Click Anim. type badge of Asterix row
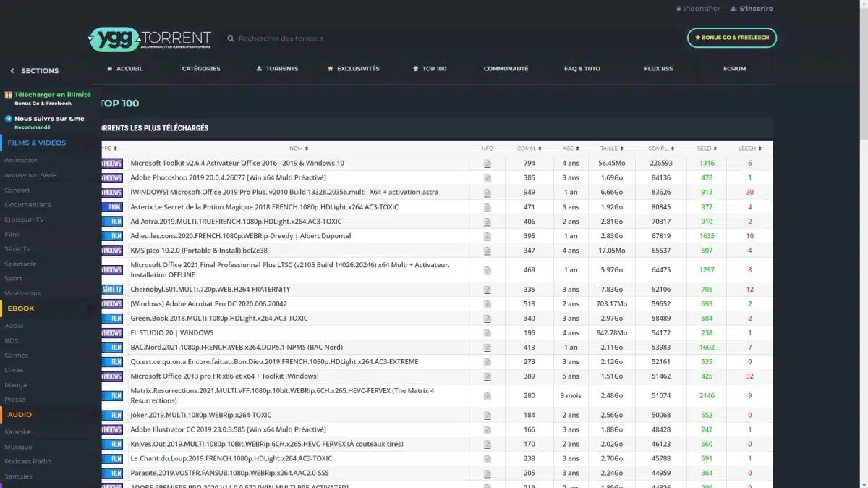This screenshot has height=488, width=868. (112, 207)
